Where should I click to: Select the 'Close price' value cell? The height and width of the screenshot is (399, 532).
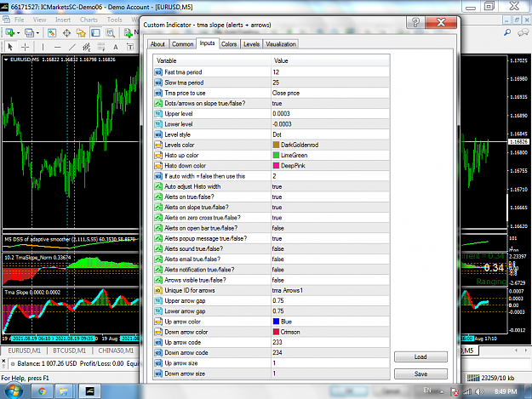[x=329, y=93]
